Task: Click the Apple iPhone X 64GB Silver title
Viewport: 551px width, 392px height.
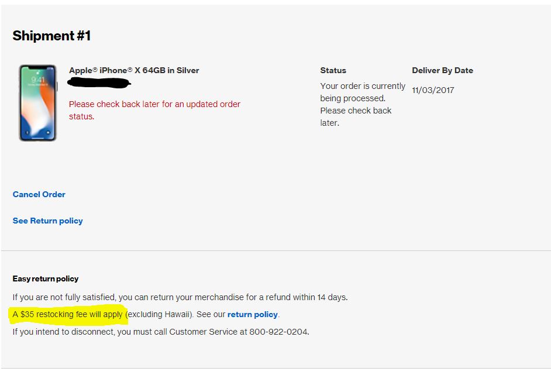Action: coord(134,70)
